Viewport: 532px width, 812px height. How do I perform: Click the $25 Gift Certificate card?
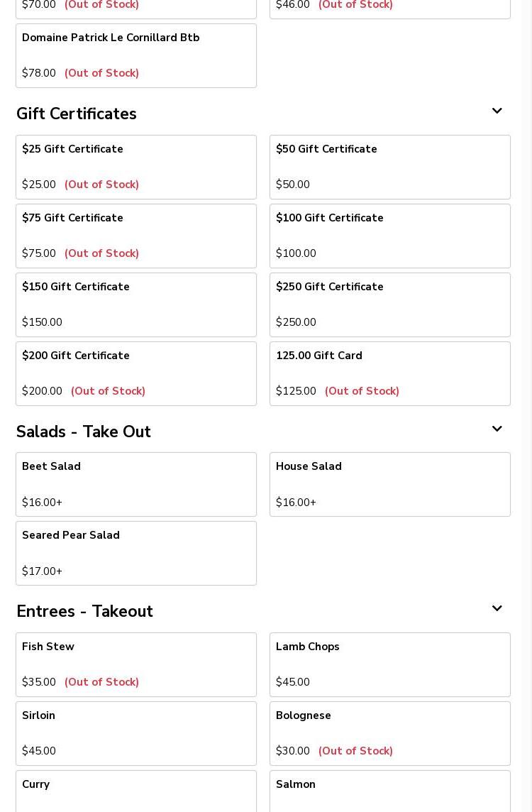(x=135, y=167)
